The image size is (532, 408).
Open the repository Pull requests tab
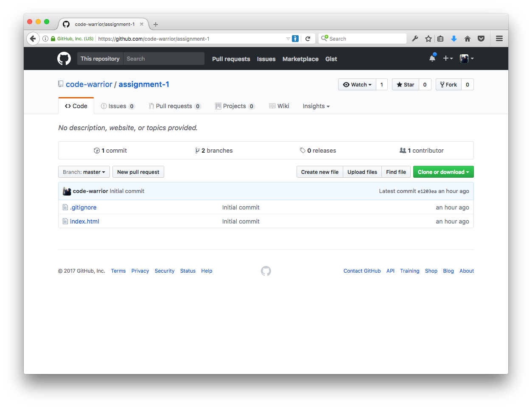click(x=175, y=106)
